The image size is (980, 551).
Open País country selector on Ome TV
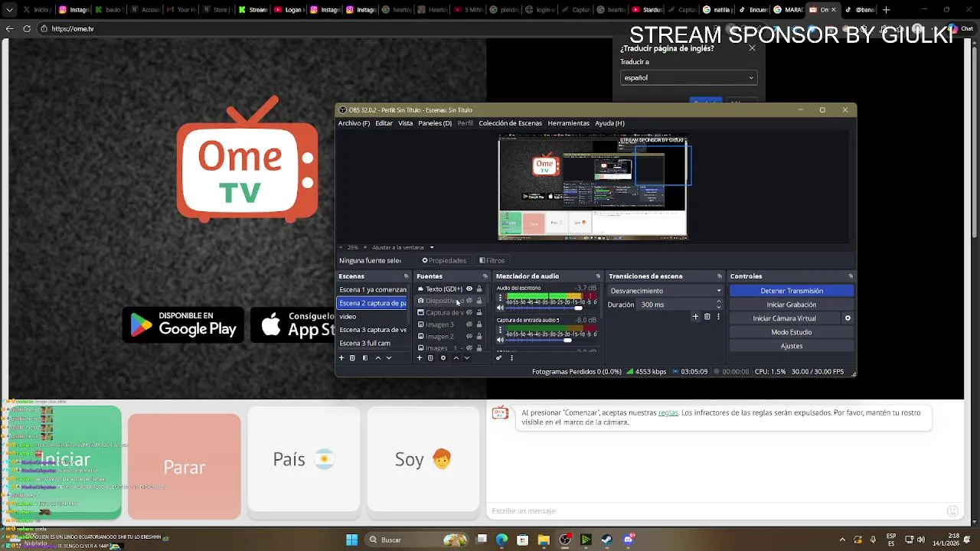coord(304,459)
